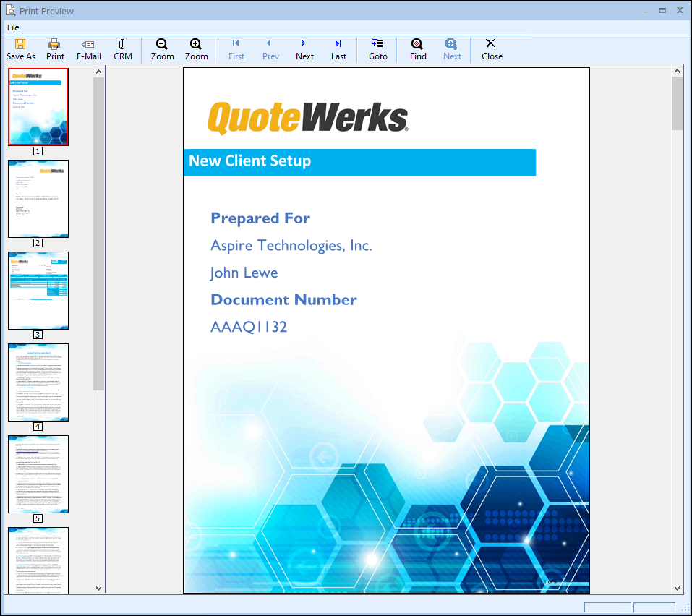Image resolution: width=692 pixels, height=616 pixels.
Task: Click the Save As floppy disk icon
Action: click(20, 44)
